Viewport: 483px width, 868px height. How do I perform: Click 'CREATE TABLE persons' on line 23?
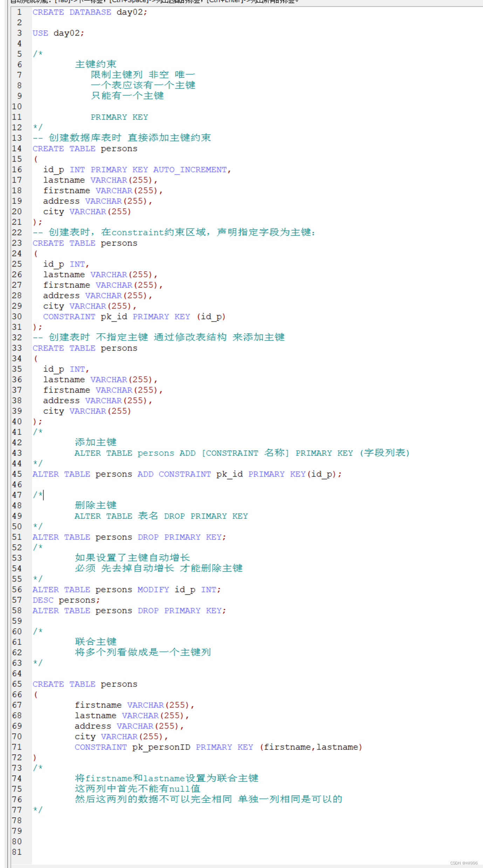(85, 243)
